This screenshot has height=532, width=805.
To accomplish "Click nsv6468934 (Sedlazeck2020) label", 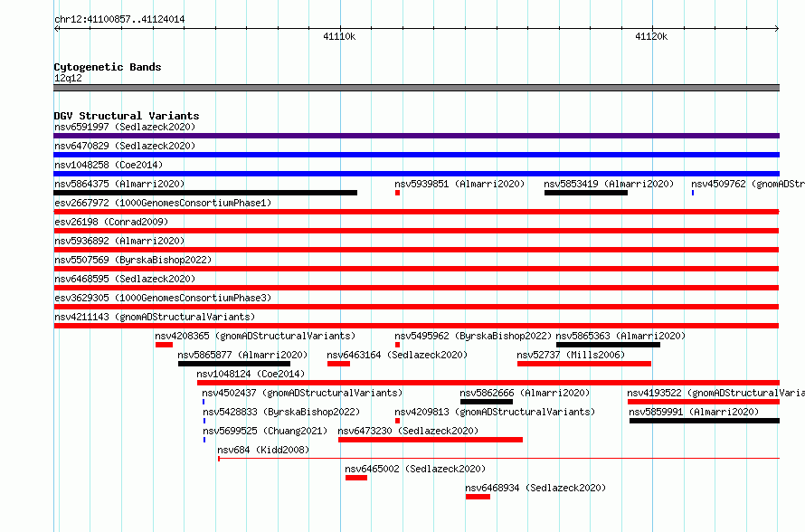I will 535,488.
